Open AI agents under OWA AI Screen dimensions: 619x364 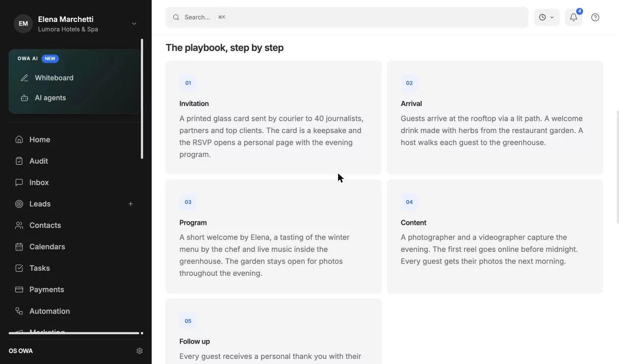point(50,98)
